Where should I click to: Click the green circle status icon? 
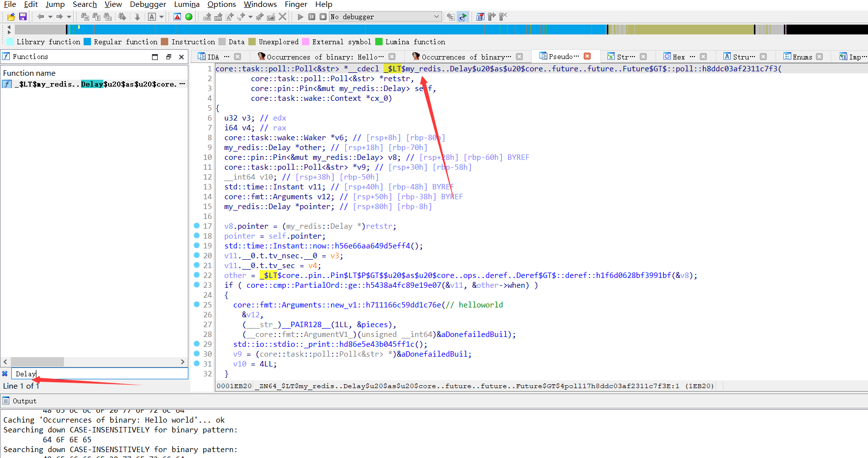[x=189, y=17]
